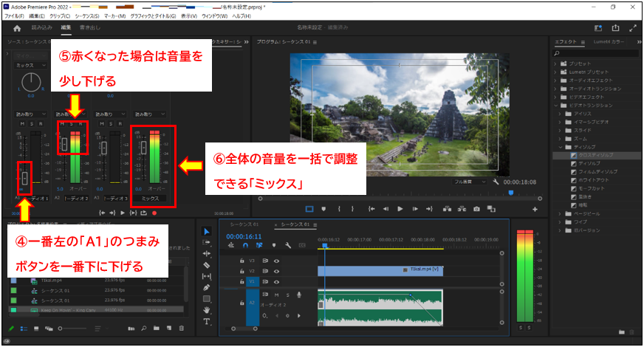Open the Sequence menu

coord(87,16)
